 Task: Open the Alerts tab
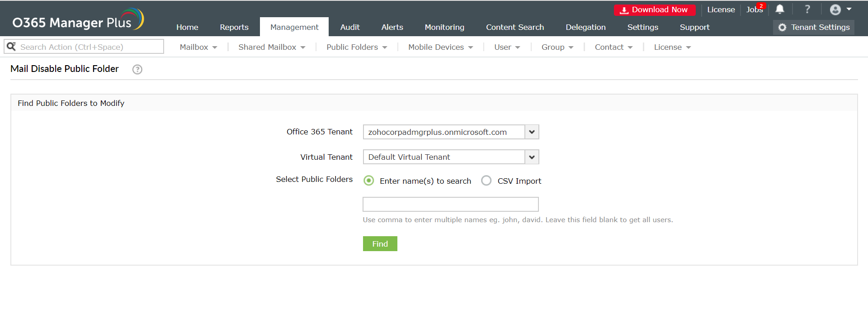pos(392,27)
